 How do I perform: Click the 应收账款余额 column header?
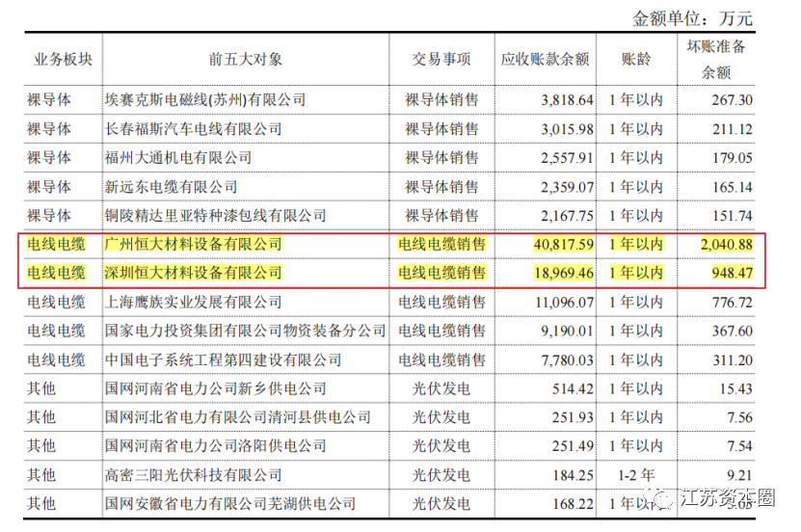click(x=545, y=59)
